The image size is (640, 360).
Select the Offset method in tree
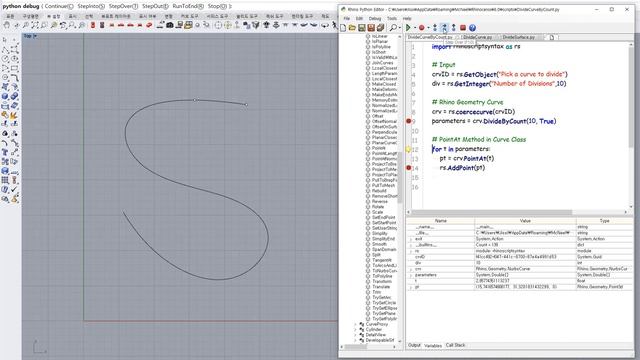pyautogui.click(x=378, y=116)
